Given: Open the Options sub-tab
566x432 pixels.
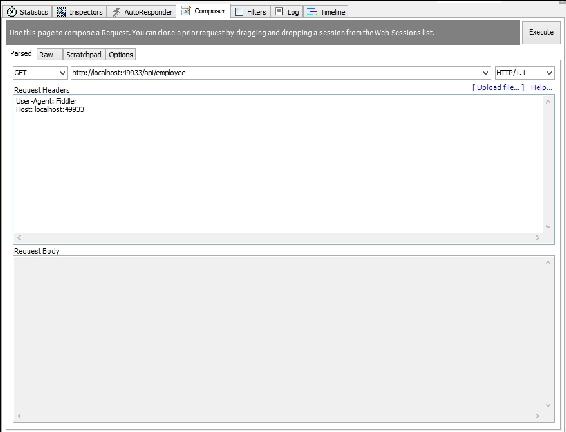Looking at the screenshot, I should pos(121,54).
